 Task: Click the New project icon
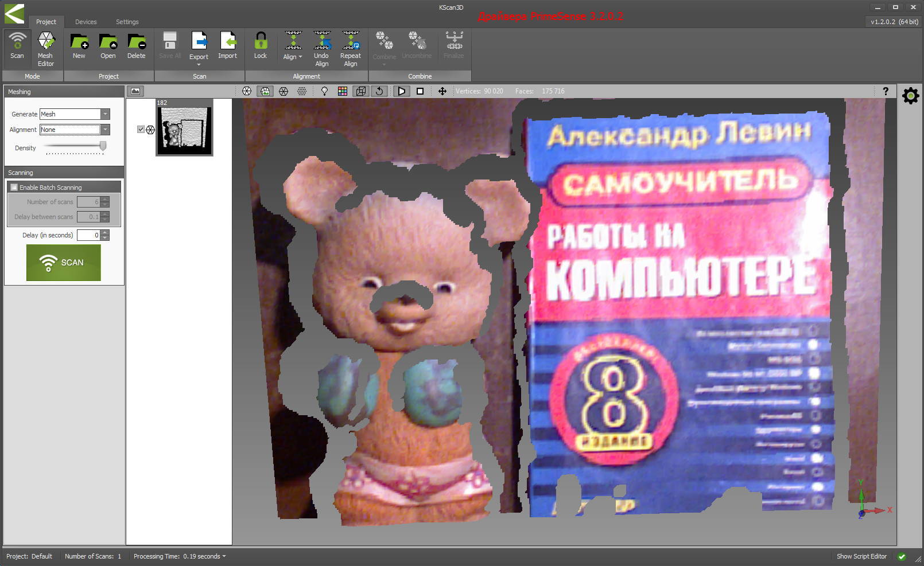pos(79,46)
